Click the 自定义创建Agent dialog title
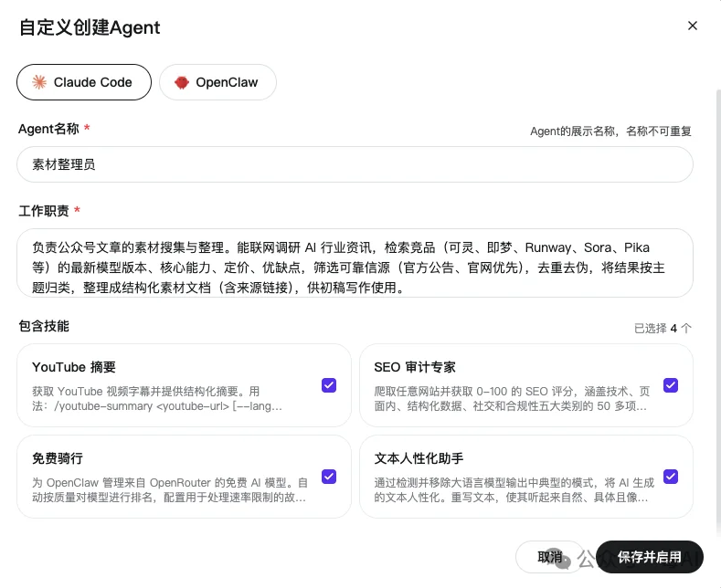Screen dimensions: 721x588 (x=90, y=27)
